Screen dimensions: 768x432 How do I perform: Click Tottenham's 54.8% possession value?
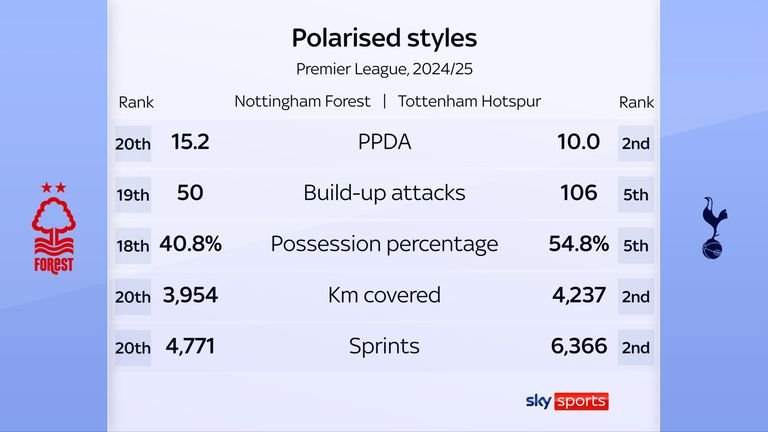click(578, 244)
